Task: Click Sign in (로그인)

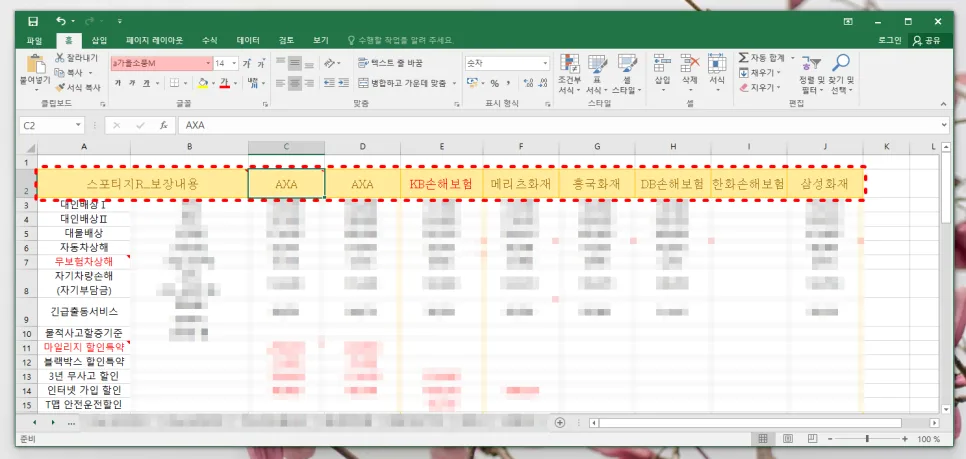Action: (x=890, y=41)
